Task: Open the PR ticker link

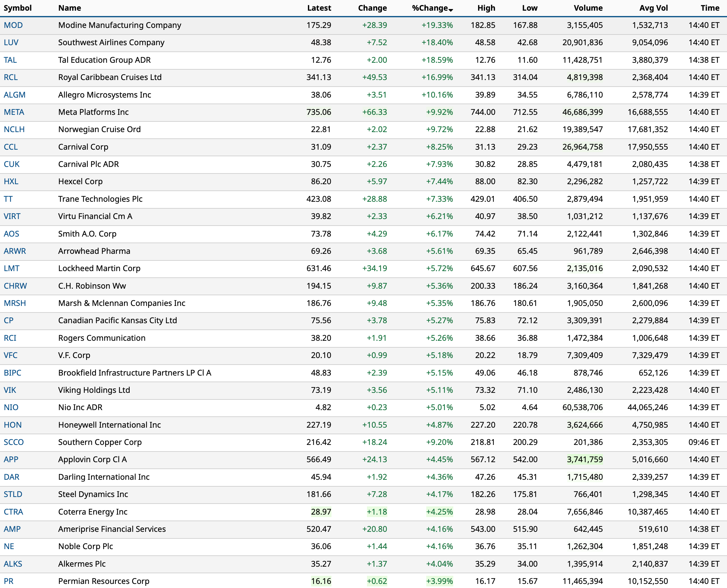Action: point(9,581)
